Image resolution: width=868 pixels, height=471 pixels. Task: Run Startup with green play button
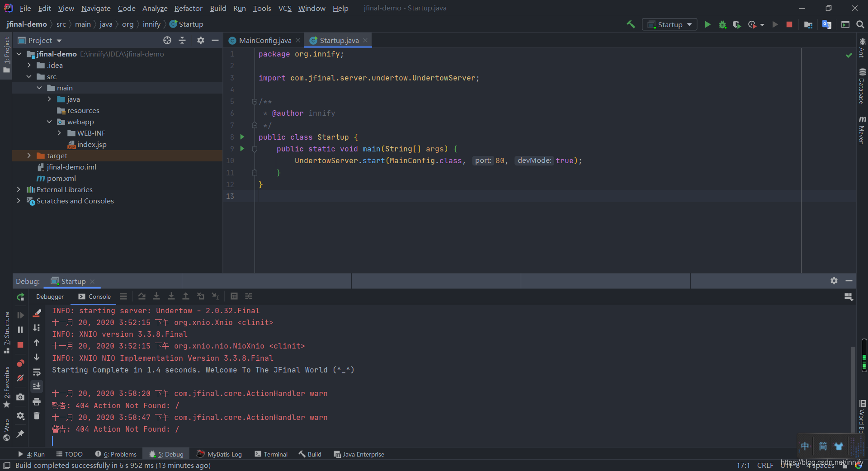click(x=708, y=24)
